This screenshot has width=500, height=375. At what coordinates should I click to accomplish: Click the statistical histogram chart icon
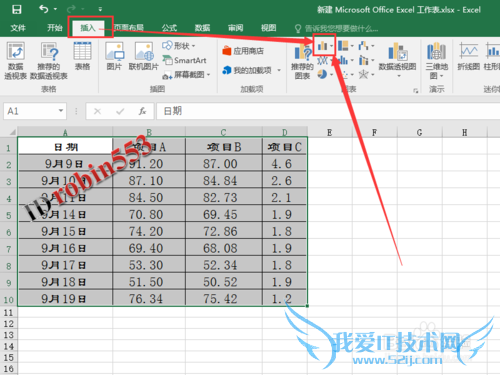(x=343, y=60)
